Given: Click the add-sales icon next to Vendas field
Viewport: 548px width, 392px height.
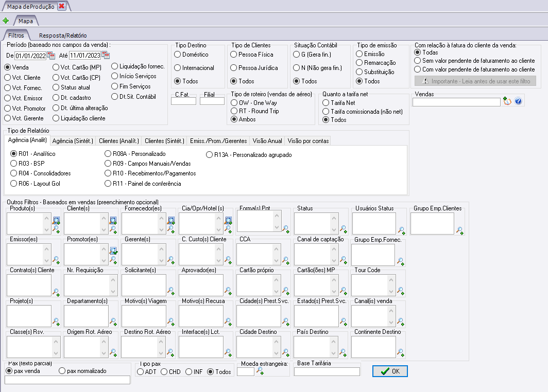Looking at the screenshot, I should (x=507, y=101).
